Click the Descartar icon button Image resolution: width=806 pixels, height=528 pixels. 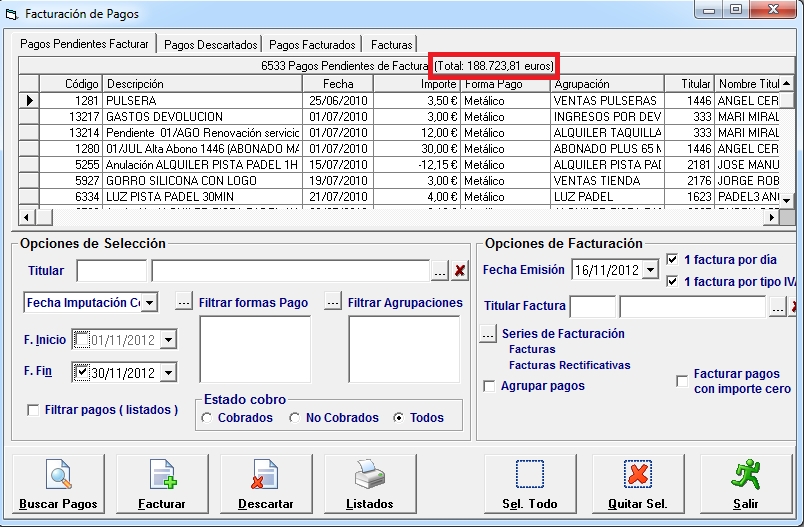(x=266, y=484)
